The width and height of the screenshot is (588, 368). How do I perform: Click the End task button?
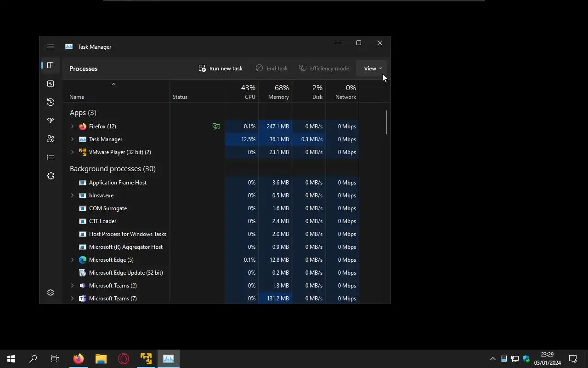(271, 68)
